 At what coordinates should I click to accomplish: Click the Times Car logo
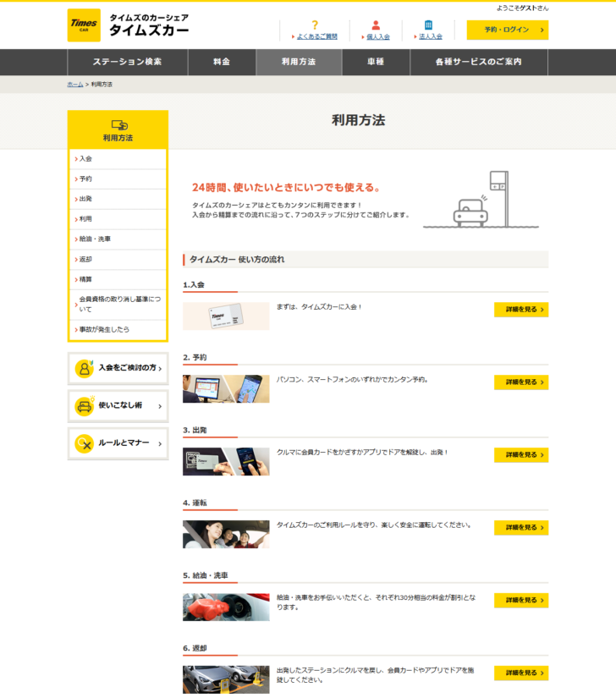84,25
